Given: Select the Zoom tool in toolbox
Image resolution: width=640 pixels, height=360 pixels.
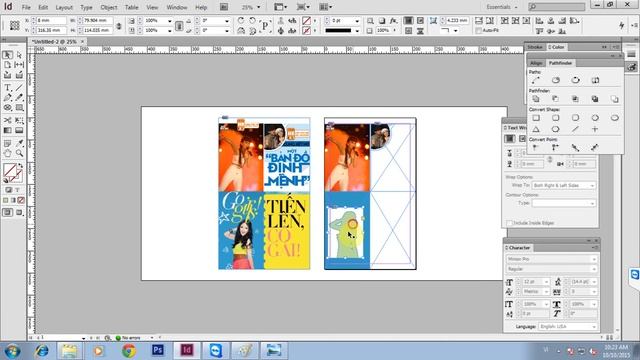Looking at the screenshot, I should coord(19,153).
